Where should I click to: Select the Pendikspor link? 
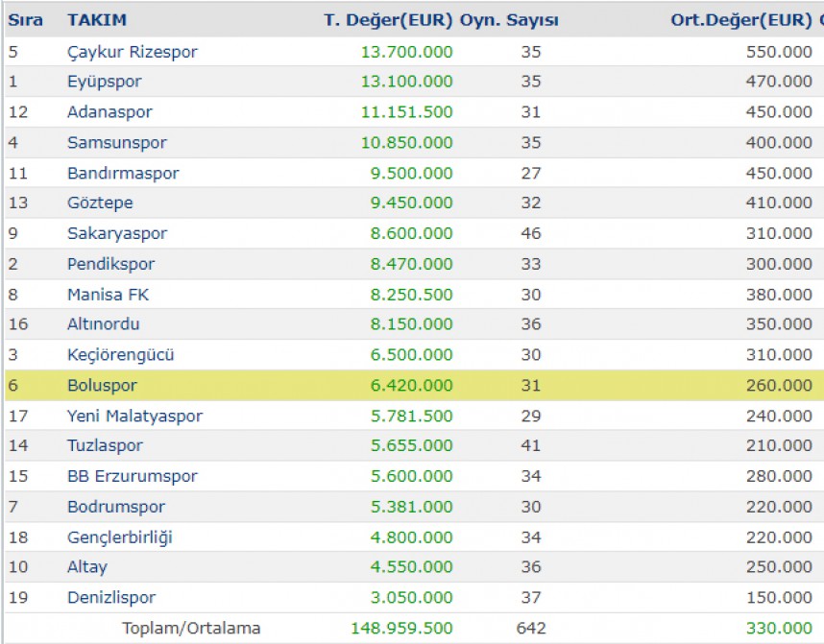pos(110,264)
